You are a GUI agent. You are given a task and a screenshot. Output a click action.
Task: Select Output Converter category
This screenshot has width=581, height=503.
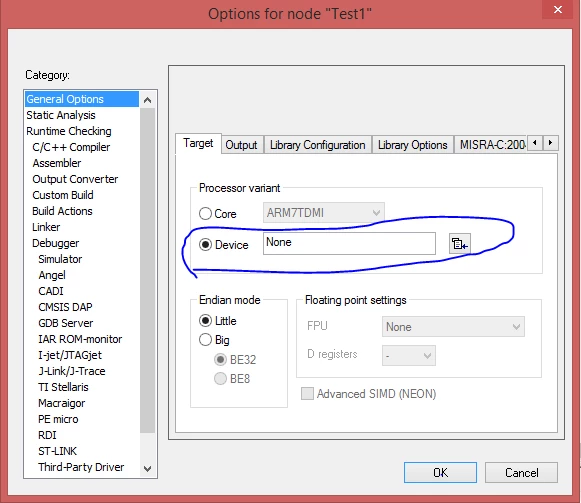(x=75, y=179)
